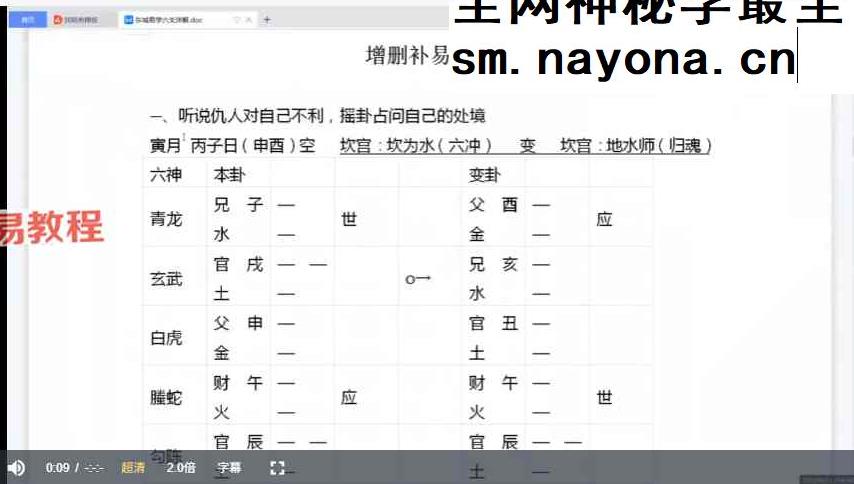Switch to the red-icon template tab
Viewport: 854px width, 484px height.
tap(81, 20)
